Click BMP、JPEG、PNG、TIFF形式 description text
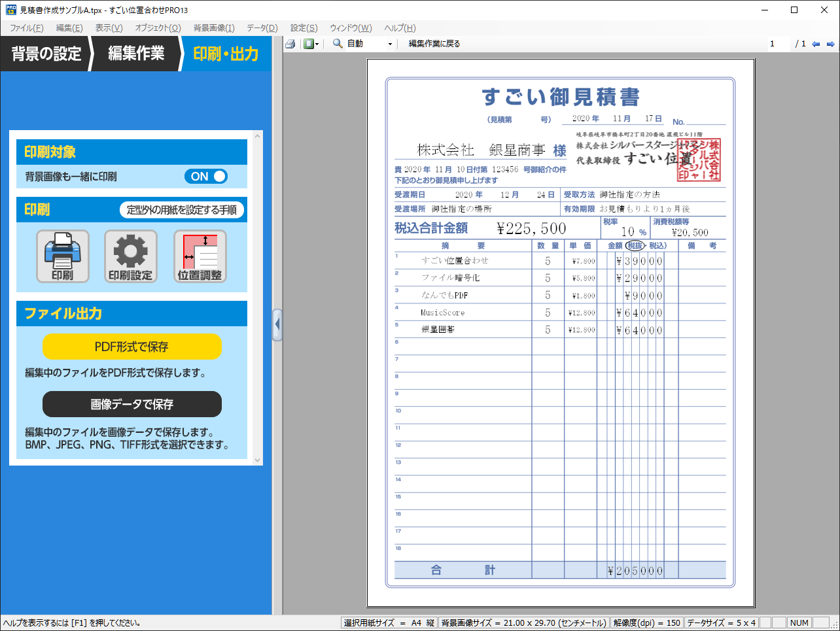Image resolution: width=840 pixels, height=631 pixels. point(128,445)
